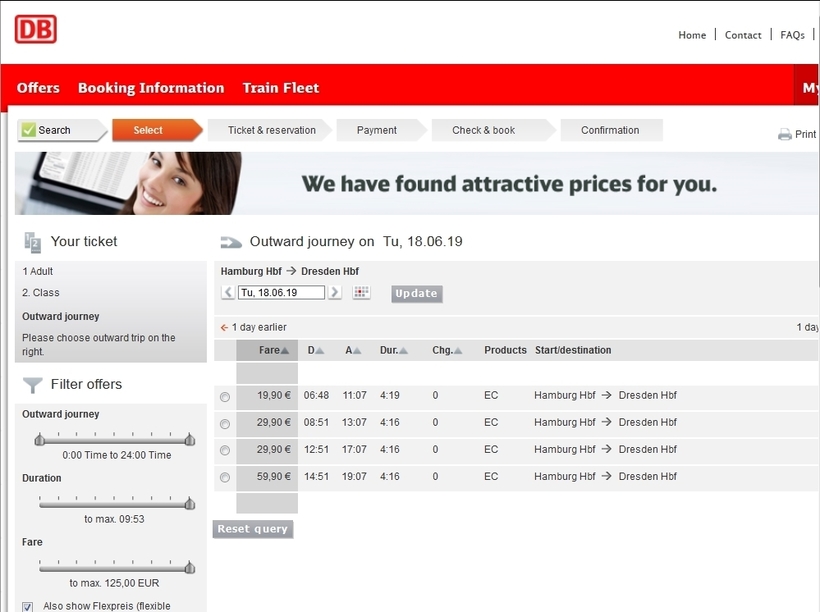
Task: Click the Update button
Action: point(417,293)
